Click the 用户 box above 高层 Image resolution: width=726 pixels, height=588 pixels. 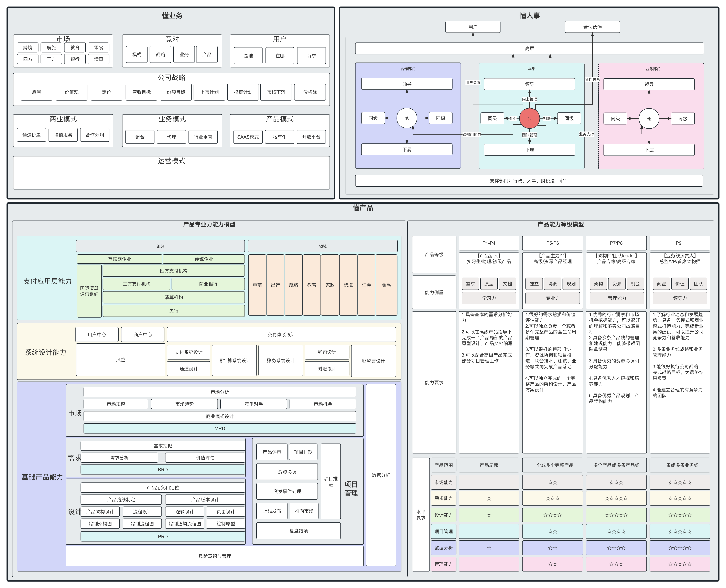pyautogui.click(x=473, y=27)
